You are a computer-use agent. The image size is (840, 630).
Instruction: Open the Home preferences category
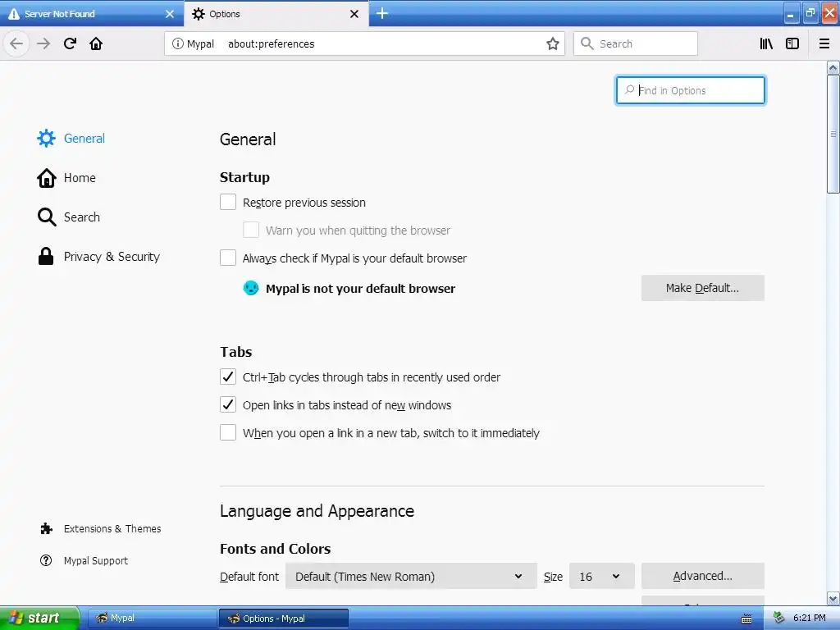(x=66, y=178)
